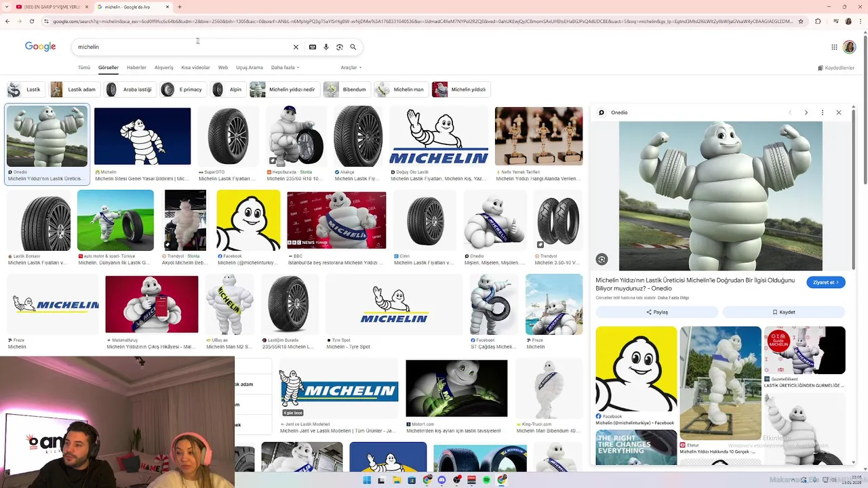Click in the michelin search input field
The width and height of the screenshot is (868, 488).
[x=183, y=47]
